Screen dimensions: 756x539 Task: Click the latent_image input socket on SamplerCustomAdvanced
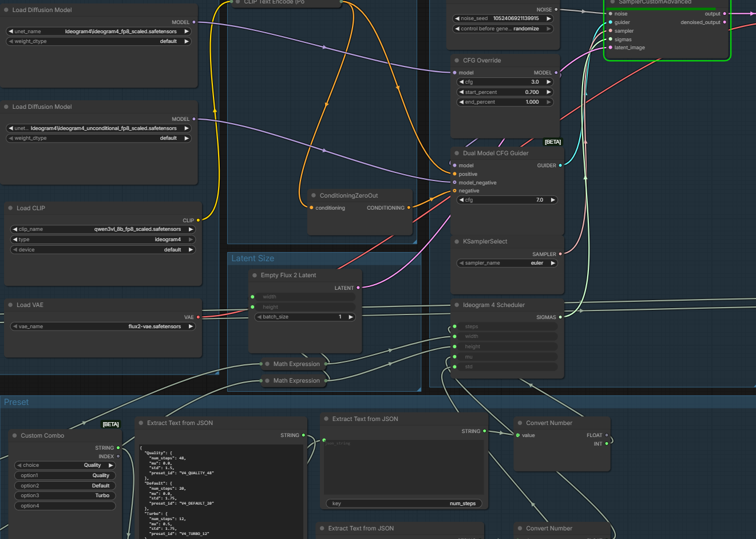click(x=610, y=48)
